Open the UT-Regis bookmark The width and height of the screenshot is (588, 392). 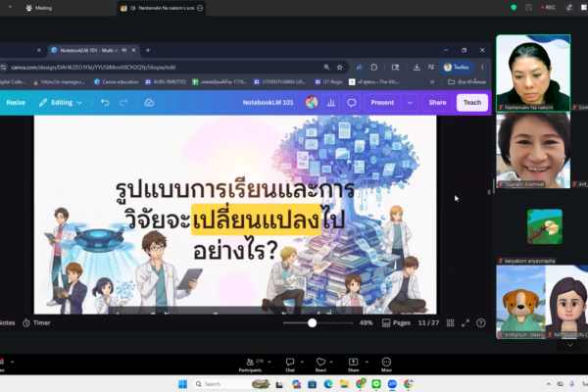tap(328, 81)
